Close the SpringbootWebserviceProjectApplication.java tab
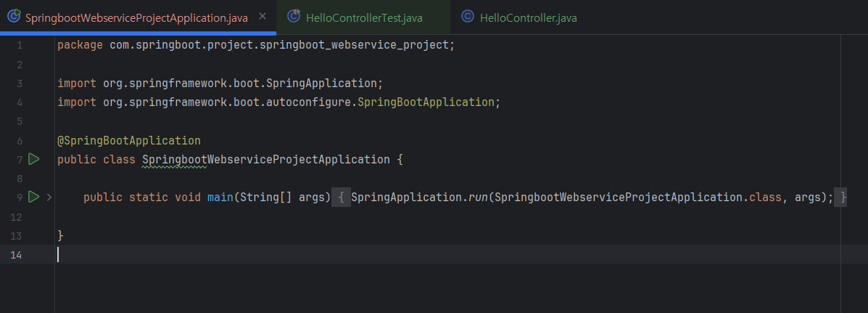The width and height of the screenshot is (868, 313). pyautogui.click(x=263, y=17)
